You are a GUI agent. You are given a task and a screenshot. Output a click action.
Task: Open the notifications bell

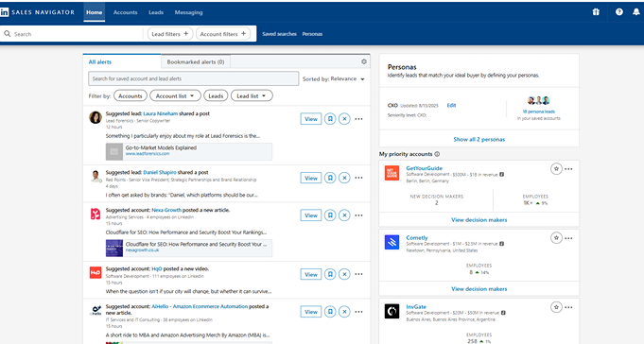coord(635,12)
